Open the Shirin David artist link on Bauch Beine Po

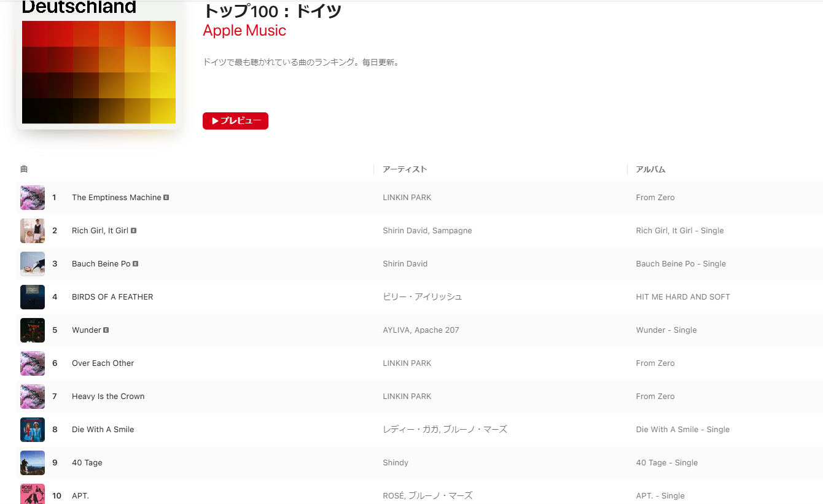tap(405, 264)
